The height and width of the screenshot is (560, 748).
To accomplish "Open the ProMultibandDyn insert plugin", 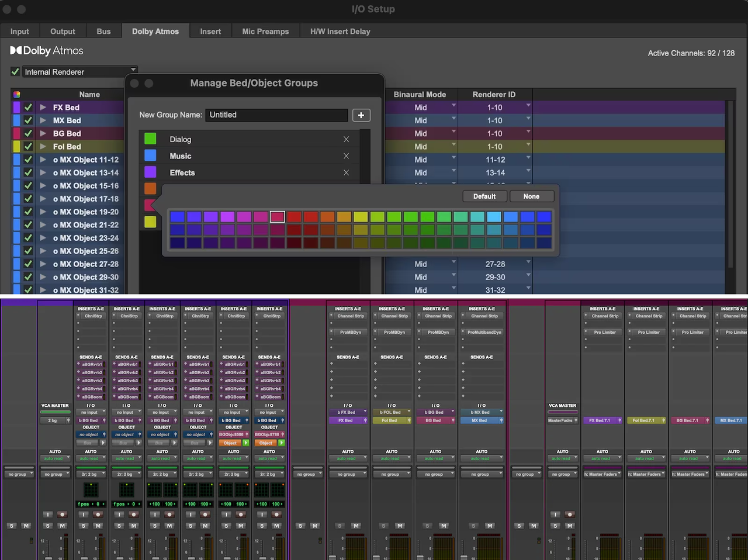I will tap(484, 333).
